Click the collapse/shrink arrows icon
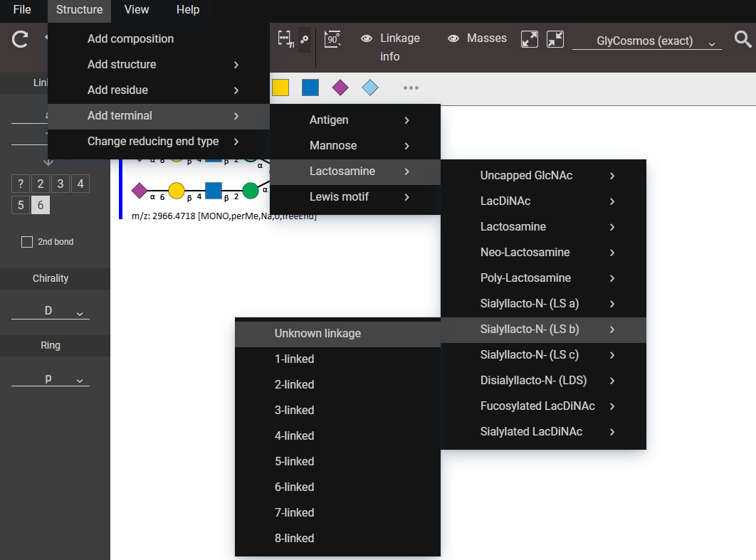Image resolution: width=756 pixels, height=560 pixels. pos(555,39)
